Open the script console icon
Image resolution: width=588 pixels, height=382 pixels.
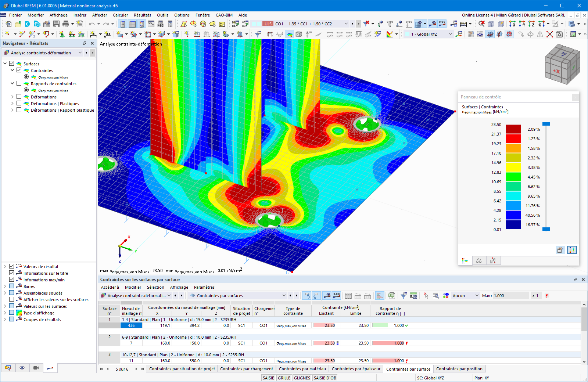151,24
